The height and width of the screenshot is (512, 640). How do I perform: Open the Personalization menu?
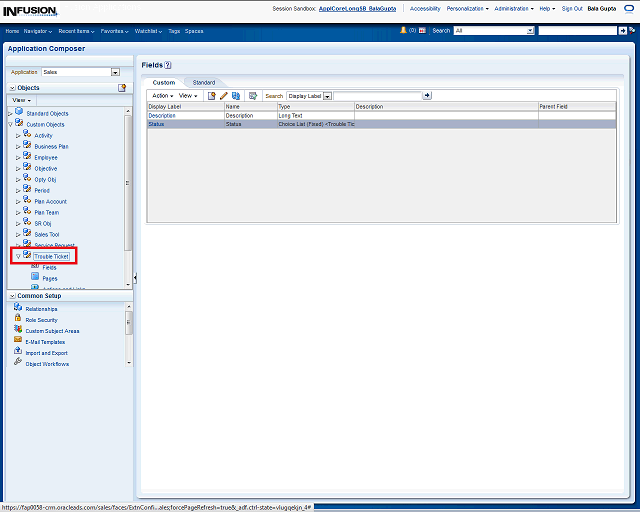467,9
